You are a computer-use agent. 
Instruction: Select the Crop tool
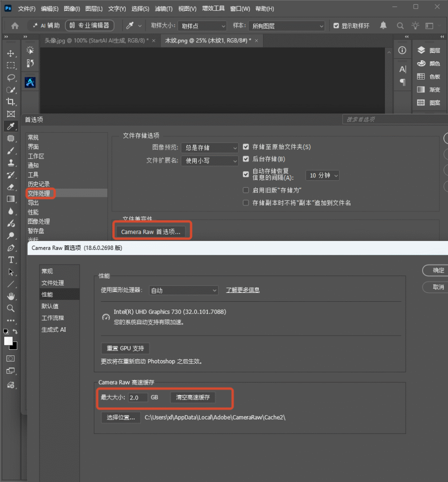11,102
